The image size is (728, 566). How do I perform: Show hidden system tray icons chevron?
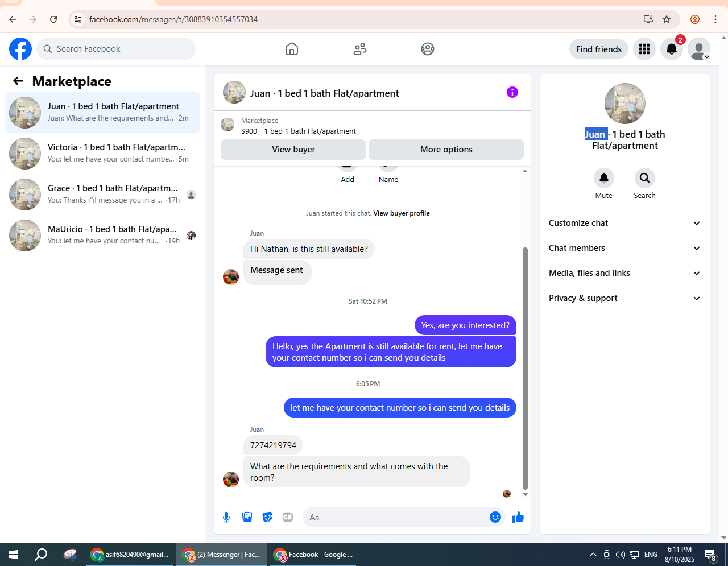[x=593, y=555]
